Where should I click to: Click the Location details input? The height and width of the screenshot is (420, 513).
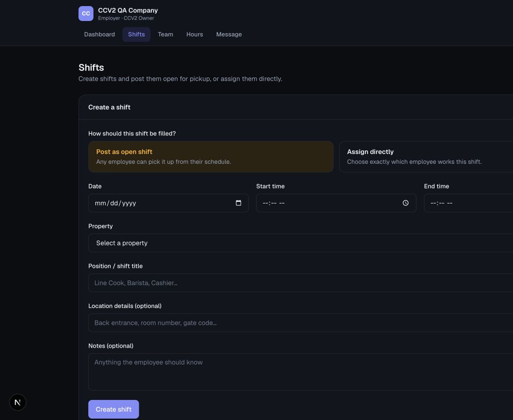pyautogui.click(x=301, y=322)
